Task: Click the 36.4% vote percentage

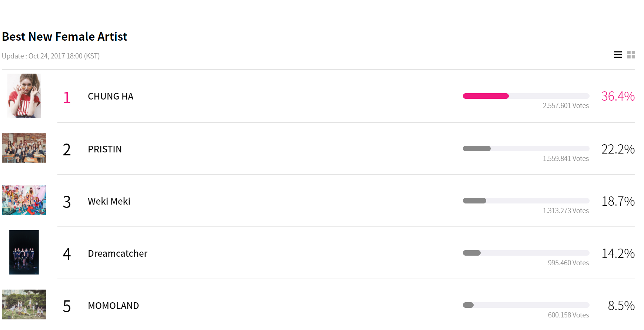Action: (618, 97)
